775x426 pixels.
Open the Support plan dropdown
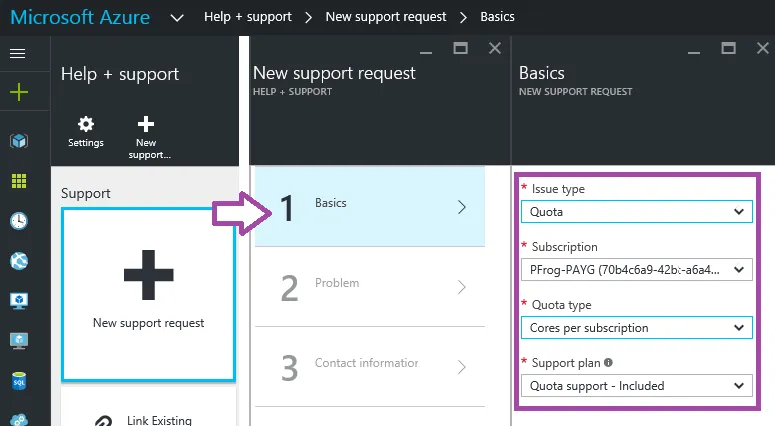pyautogui.click(x=635, y=385)
